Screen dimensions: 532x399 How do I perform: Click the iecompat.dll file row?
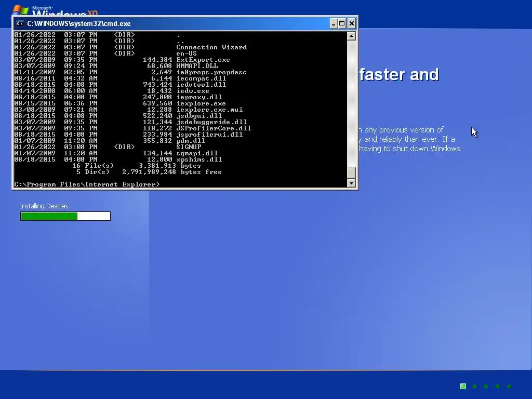coord(120,78)
